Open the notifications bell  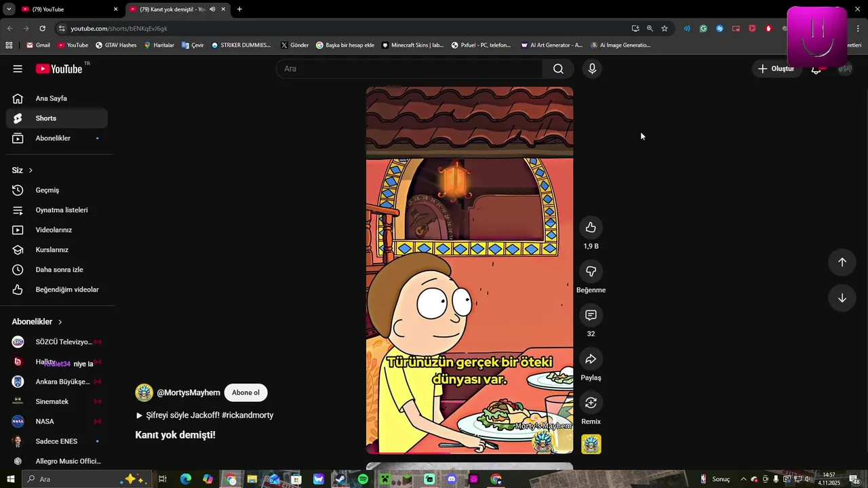tap(816, 68)
